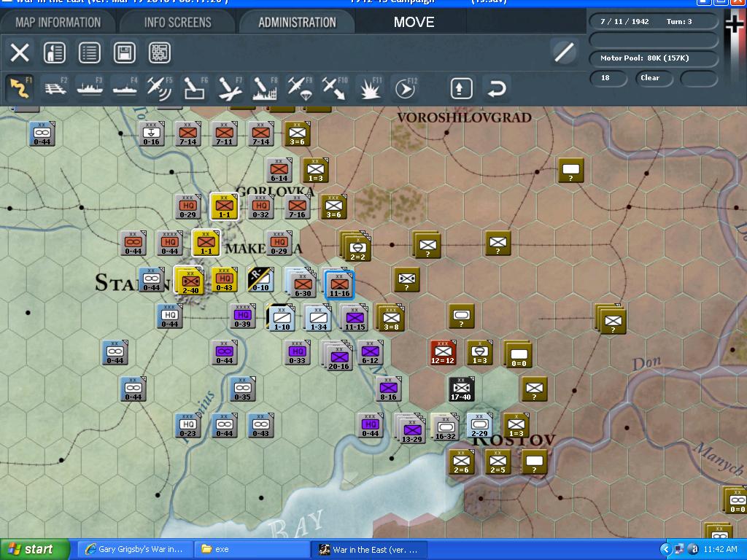The image size is (747, 560).
Task: Switch to the MAP INFORMATION tab
Action: [58, 22]
